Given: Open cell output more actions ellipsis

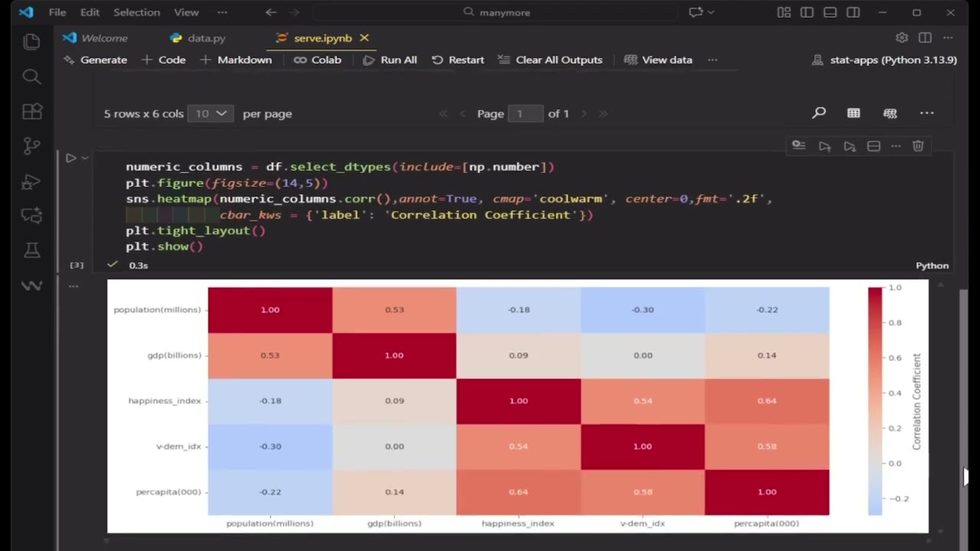Looking at the screenshot, I should [x=73, y=285].
